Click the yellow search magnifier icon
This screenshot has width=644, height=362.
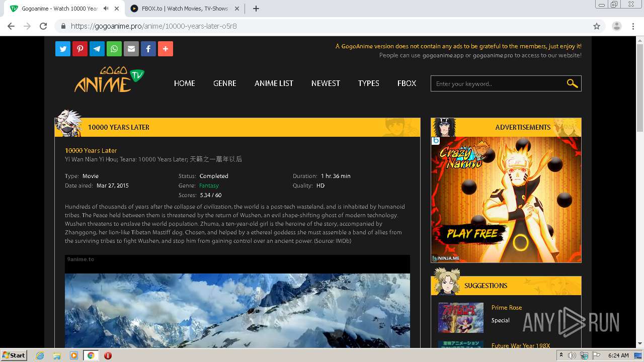point(572,83)
